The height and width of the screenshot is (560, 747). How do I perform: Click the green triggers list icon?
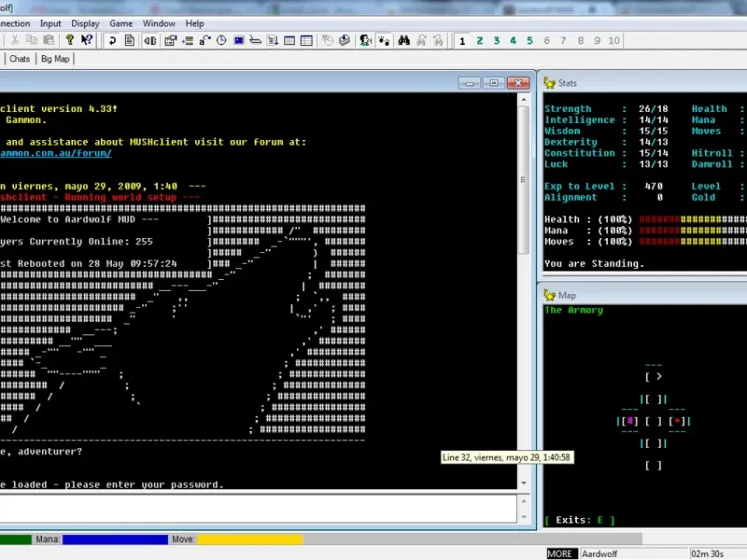pyautogui.click(x=188, y=40)
